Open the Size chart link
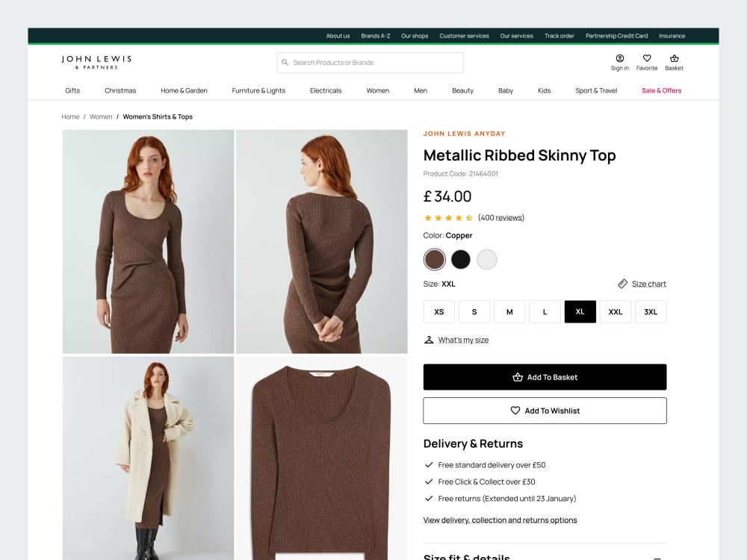The height and width of the screenshot is (560, 747). (x=649, y=284)
